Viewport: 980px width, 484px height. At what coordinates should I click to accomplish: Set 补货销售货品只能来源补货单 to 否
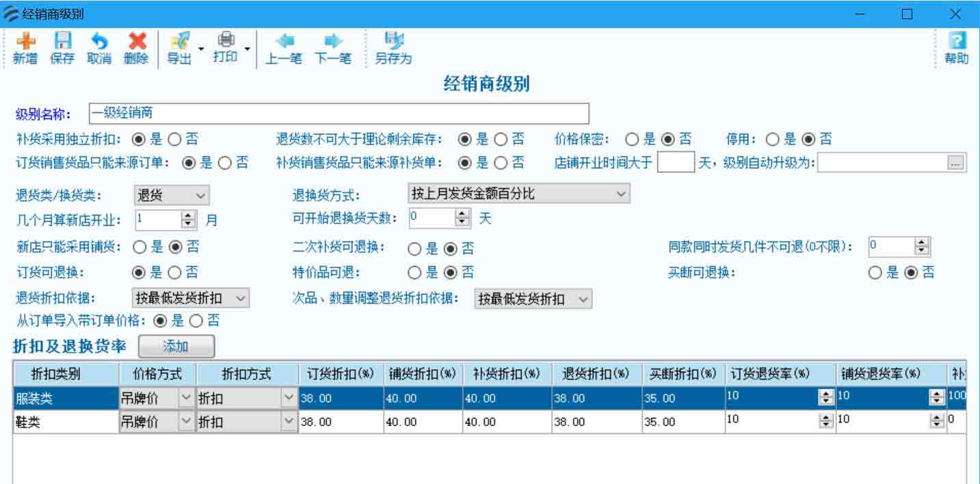point(501,163)
